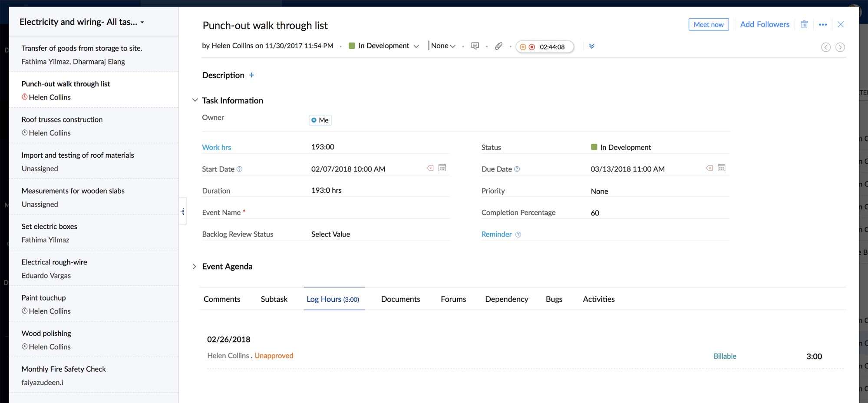This screenshot has width=868, height=403.
Task: Go to the next task using arrow
Action: tap(841, 47)
